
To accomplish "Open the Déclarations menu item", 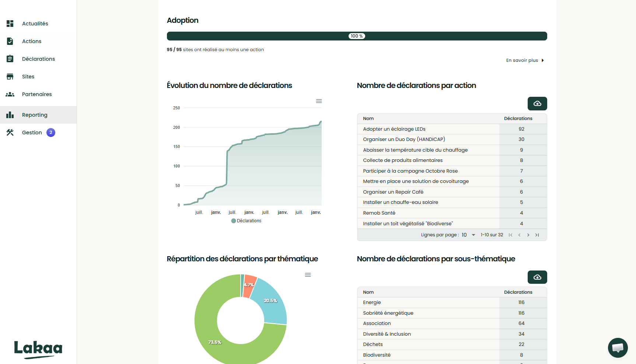I will [38, 59].
